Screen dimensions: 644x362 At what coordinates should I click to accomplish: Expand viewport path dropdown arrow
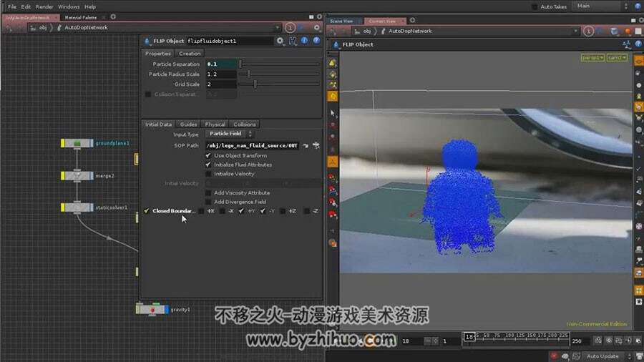coord(575,31)
